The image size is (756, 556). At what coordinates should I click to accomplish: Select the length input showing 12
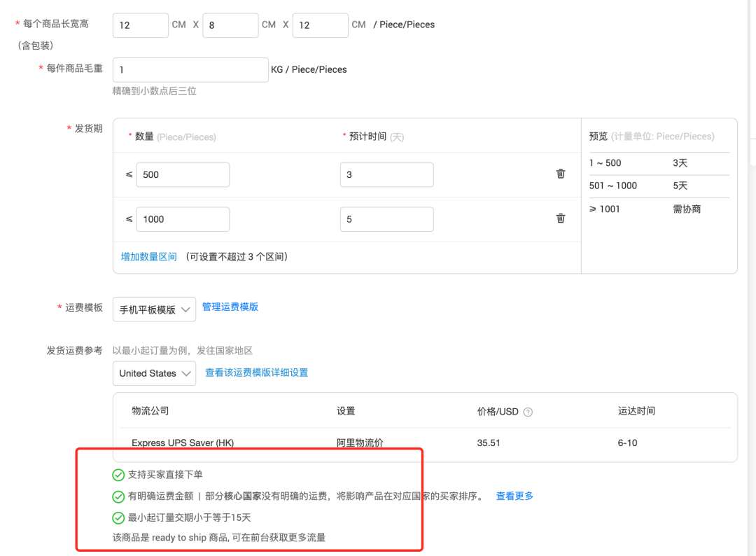pyautogui.click(x=140, y=25)
